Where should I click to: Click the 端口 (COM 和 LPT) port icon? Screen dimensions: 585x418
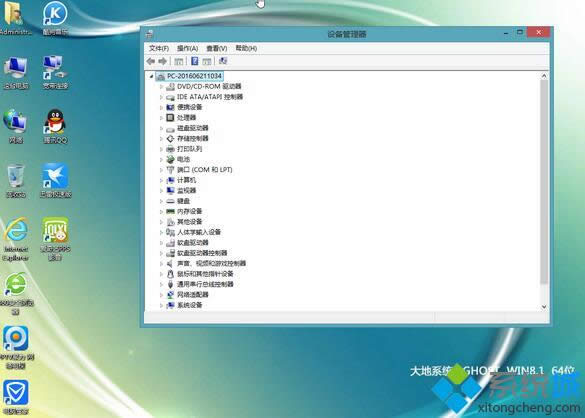point(170,170)
